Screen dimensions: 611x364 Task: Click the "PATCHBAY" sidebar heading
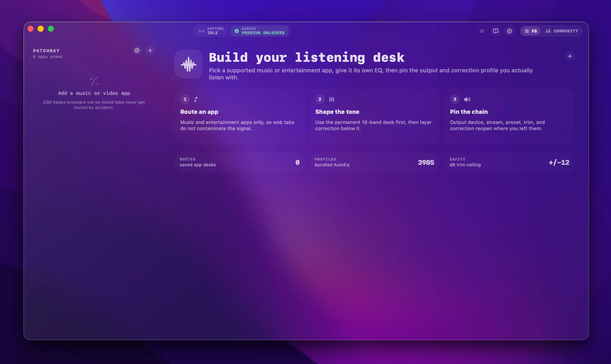click(x=46, y=51)
